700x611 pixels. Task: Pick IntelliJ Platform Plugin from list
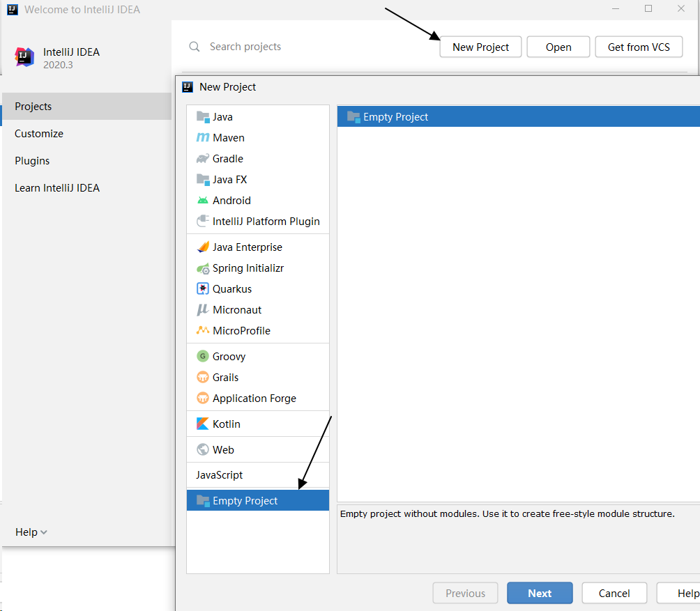(258, 222)
